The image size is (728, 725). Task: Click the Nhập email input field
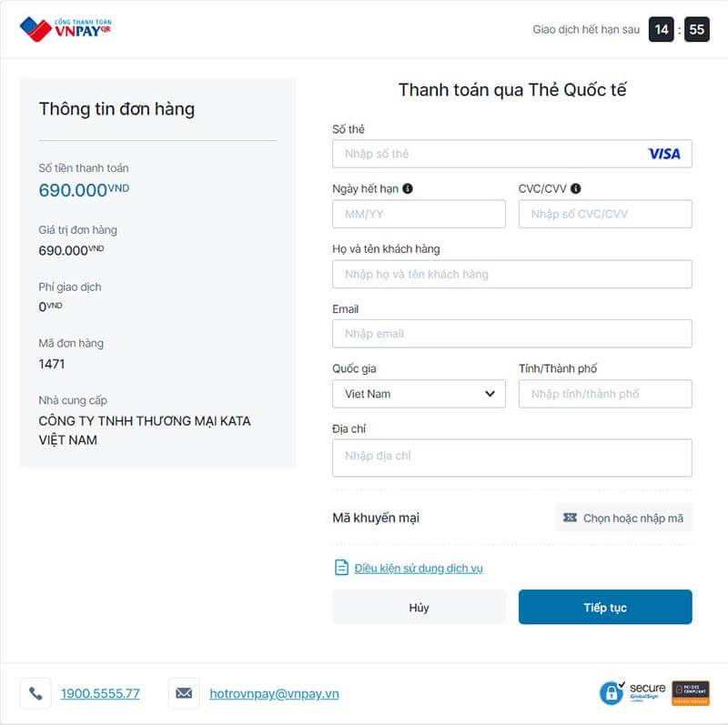point(511,334)
